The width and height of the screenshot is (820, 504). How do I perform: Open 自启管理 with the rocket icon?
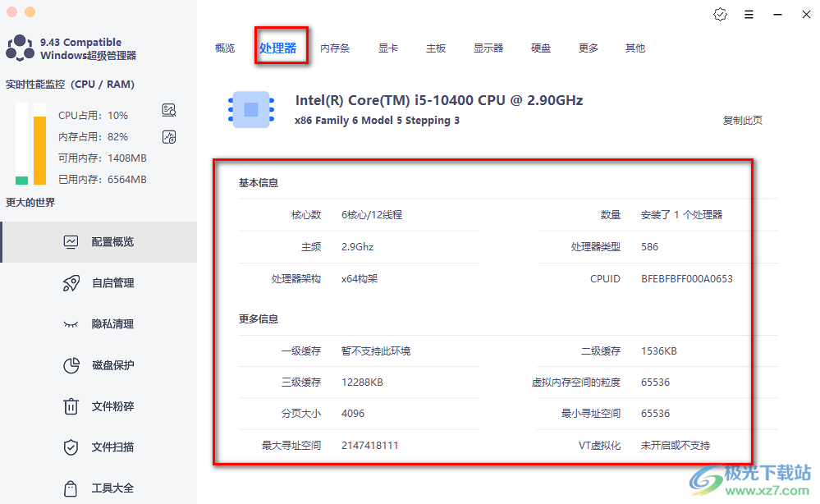tap(98, 283)
